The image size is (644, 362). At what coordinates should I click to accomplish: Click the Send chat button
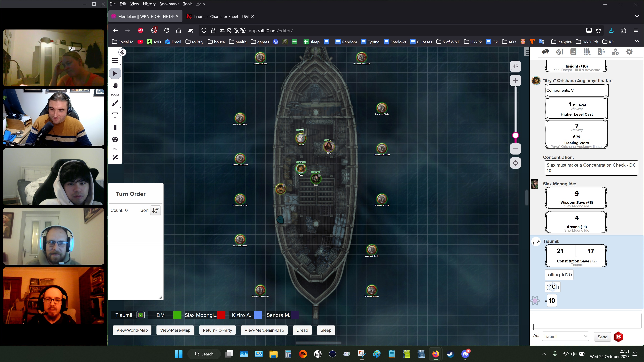pyautogui.click(x=602, y=337)
